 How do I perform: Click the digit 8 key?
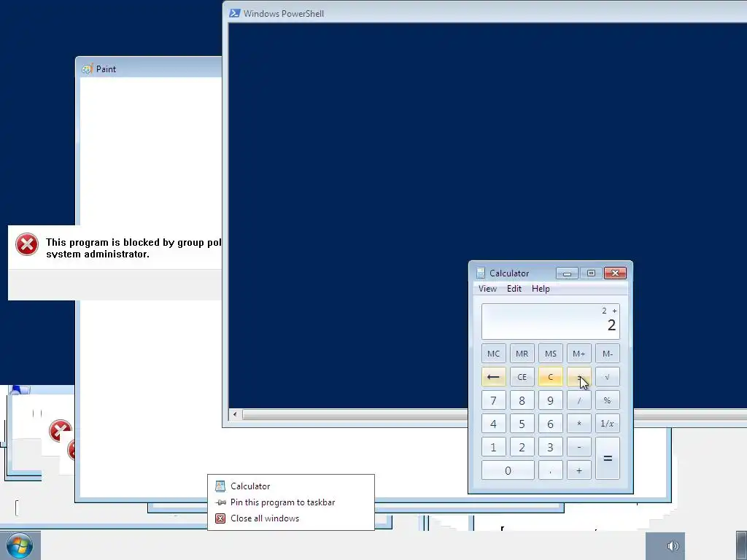(x=522, y=400)
